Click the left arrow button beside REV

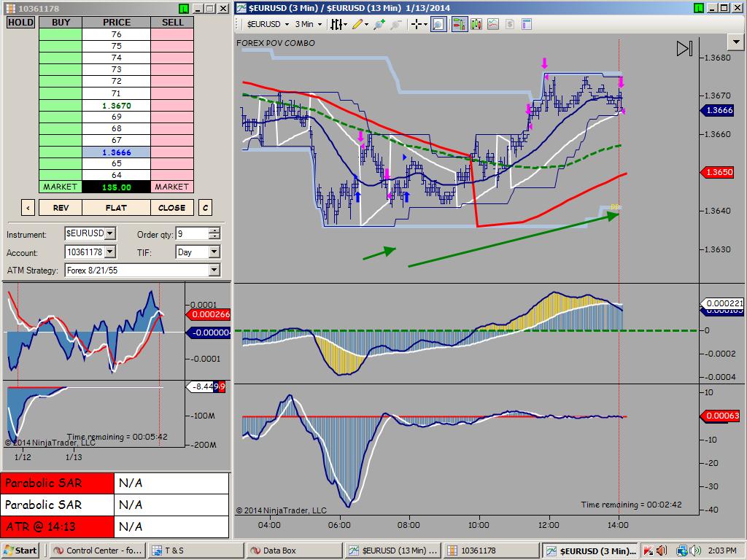(x=28, y=208)
